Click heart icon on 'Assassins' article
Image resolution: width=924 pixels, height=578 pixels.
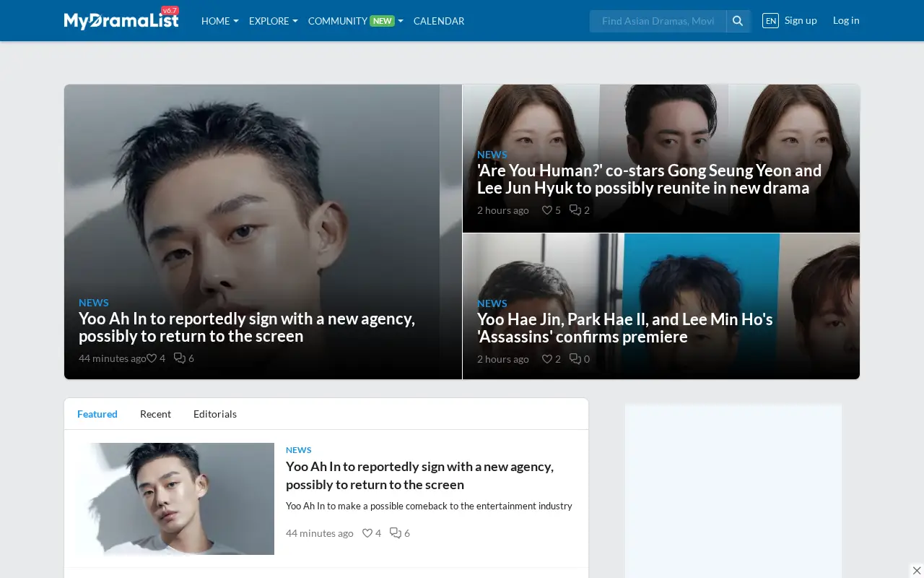[x=547, y=359]
